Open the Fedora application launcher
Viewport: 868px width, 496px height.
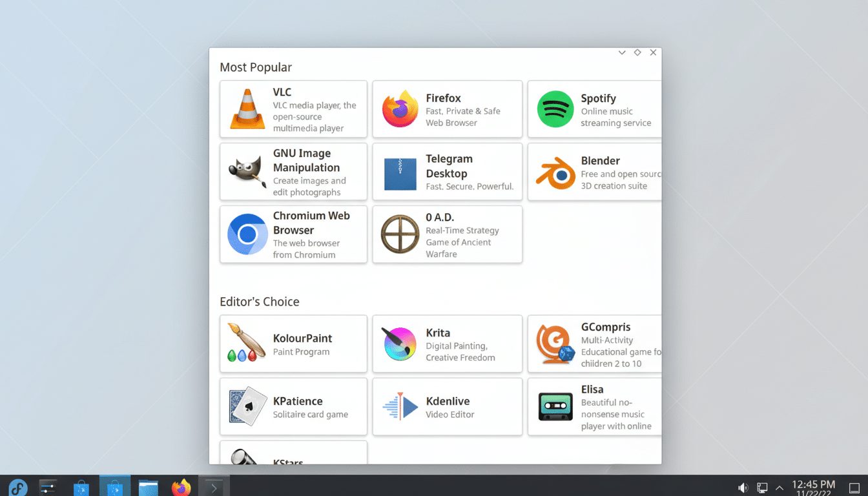pyautogui.click(x=17, y=487)
